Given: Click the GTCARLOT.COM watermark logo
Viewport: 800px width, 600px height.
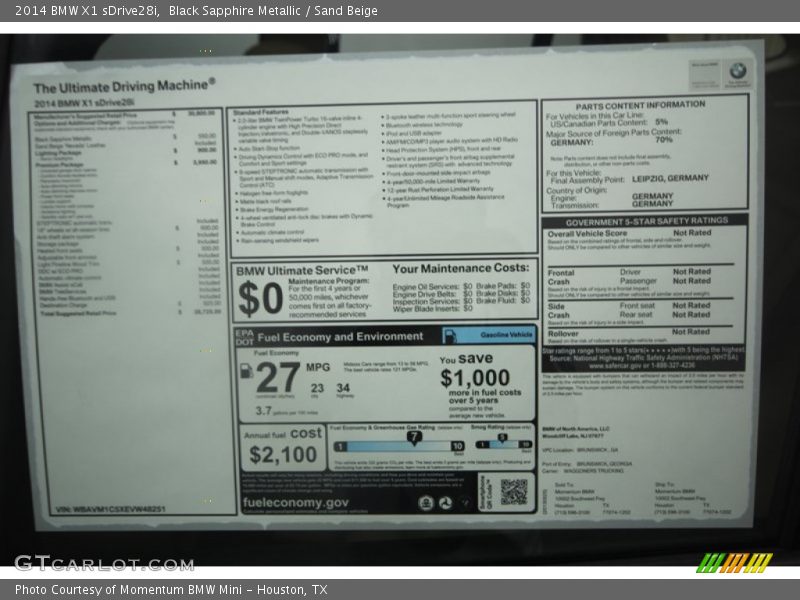Looking at the screenshot, I should tap(103, 563).
